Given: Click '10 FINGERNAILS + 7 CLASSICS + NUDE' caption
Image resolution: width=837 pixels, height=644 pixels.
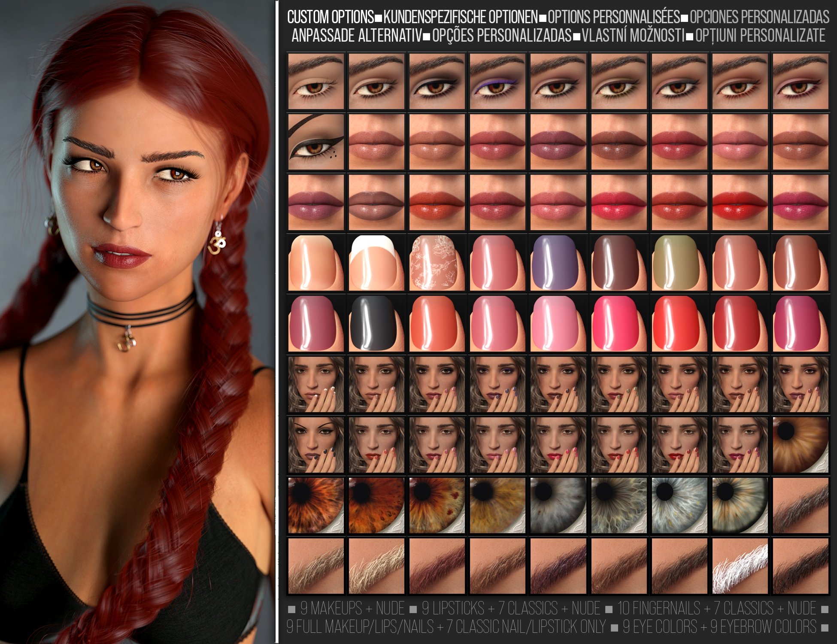Looking at the screenshot, I should point(717,608).
